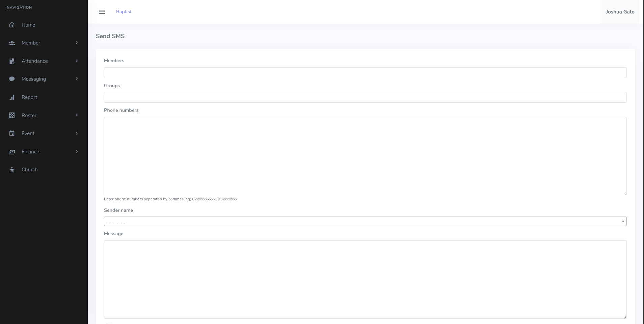This screenshot has height=324, width=644.
Task: Click the Event calendar icon
Action: 12,133
